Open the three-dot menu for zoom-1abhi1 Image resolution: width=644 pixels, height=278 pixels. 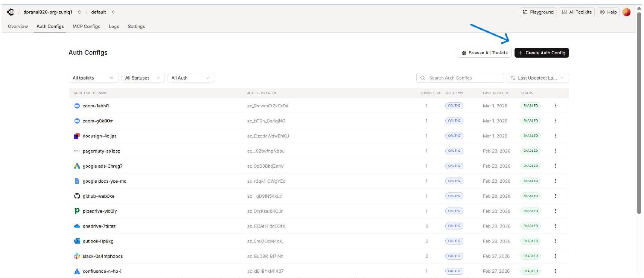[x=556, y=106]
